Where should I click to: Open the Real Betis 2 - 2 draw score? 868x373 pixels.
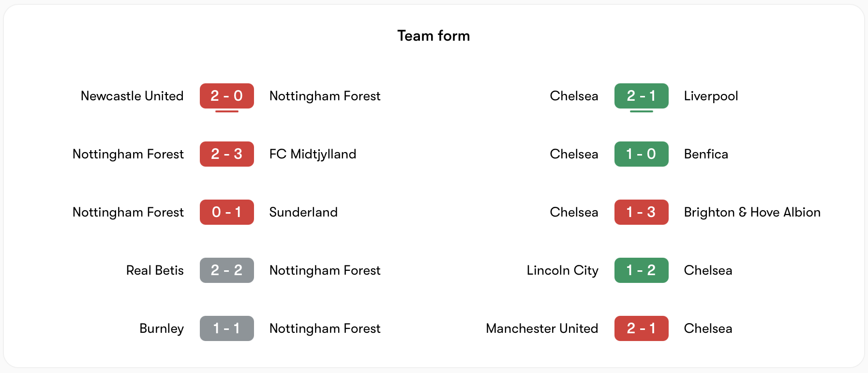tap(226, 270)
